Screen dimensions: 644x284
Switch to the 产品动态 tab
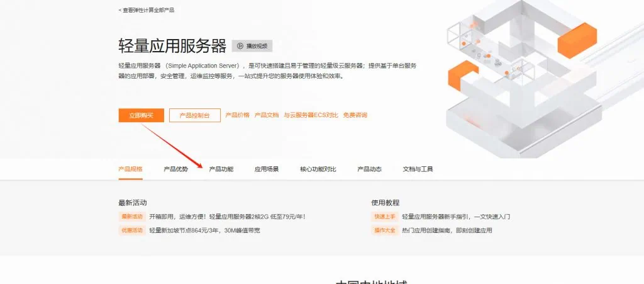click(x=370, y=169)
